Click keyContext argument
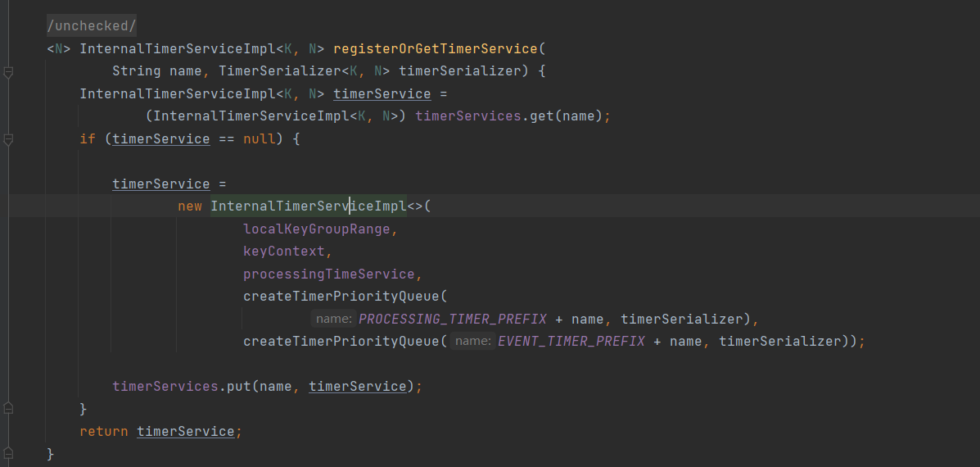Viewport: 980px width, 467px height. [x=284, y=252]
